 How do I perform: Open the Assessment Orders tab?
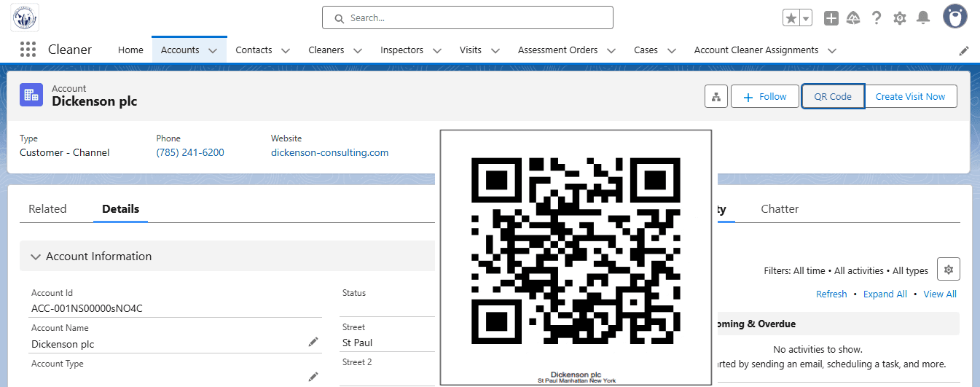[557, 50]
